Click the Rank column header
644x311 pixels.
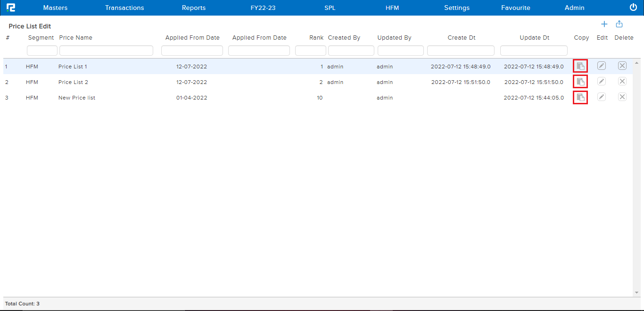pos(316,38)
